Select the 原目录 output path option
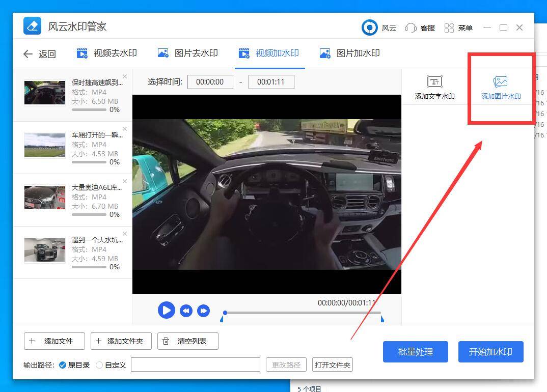This screenshot has width=547, height=392. point(63,365)
